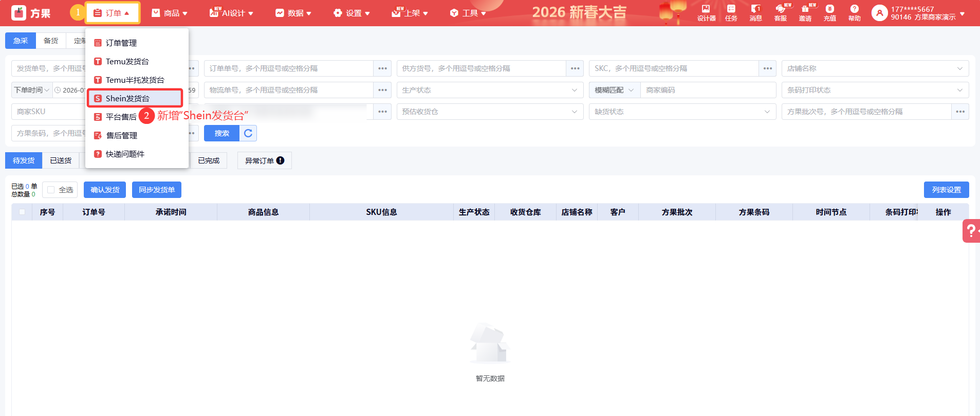The image size is (980, 416).
Task: Expand the 条码打印状态 dropdown
Action: tap(875, 90)
